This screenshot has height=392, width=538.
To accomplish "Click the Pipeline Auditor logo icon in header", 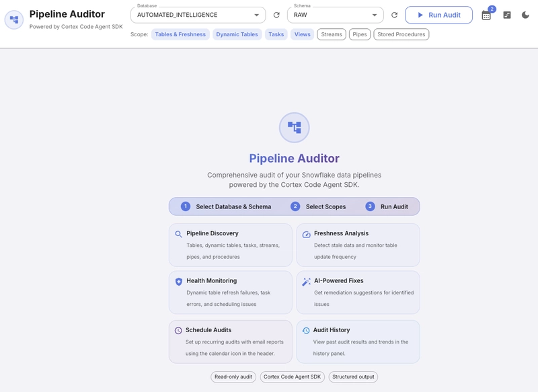I will (14, 19).
